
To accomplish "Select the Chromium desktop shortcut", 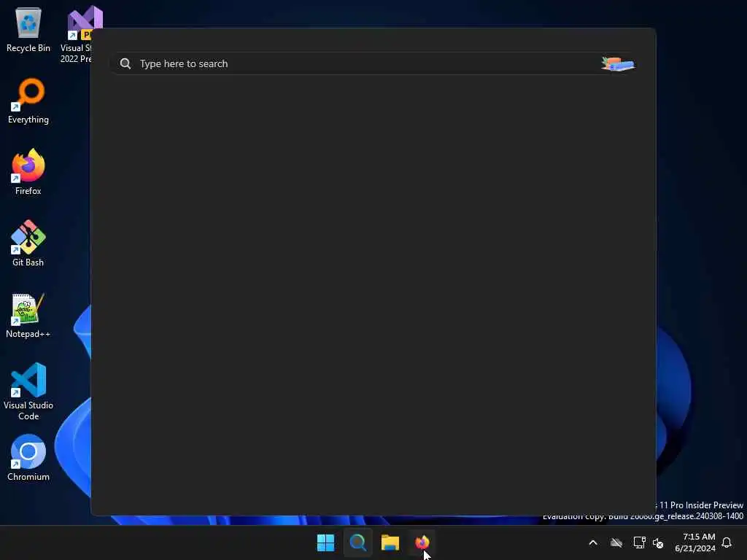I will pos(28,458).
